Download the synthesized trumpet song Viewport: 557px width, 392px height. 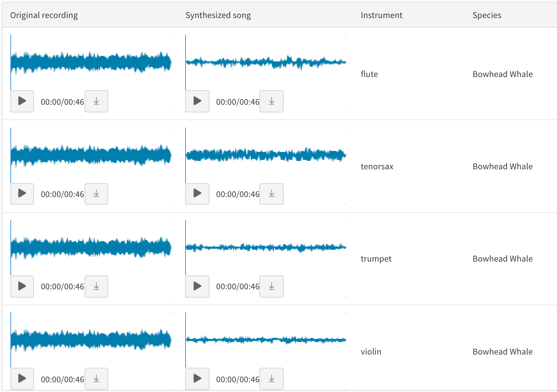[271, 286]
